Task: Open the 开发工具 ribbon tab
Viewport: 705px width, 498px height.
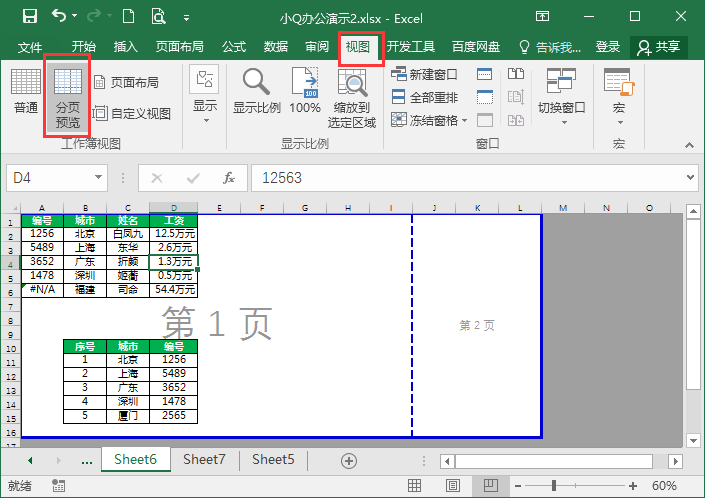Action: point(411,47)
